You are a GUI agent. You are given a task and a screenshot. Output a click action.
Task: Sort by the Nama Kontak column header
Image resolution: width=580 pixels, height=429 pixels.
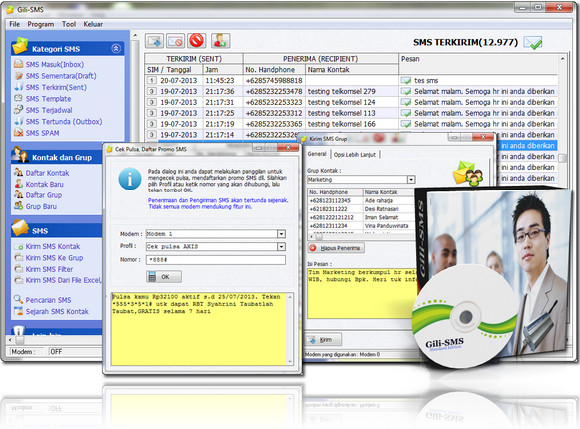pyautogui.click(x=352, y=70)
